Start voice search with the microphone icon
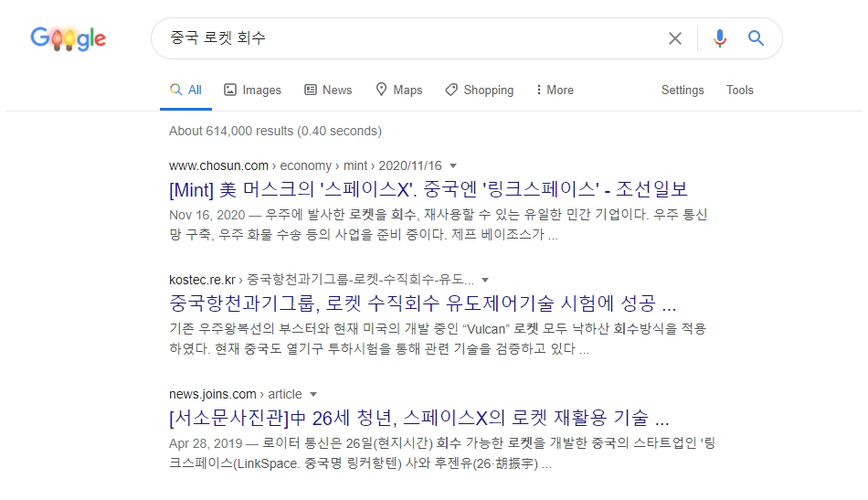868x500 pixels. click(720, 38)
